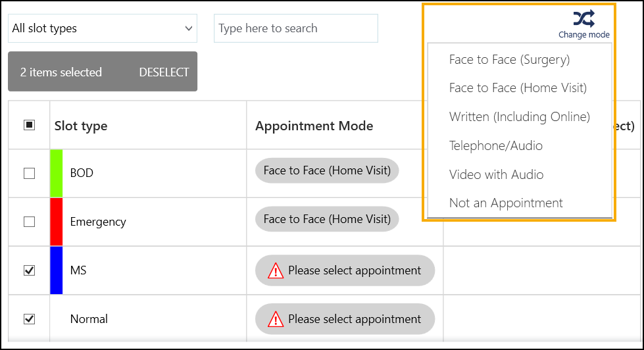Screen dimensions: 644x350
Task: Check the BOD slot type checkbox
Action: point(29,173)
